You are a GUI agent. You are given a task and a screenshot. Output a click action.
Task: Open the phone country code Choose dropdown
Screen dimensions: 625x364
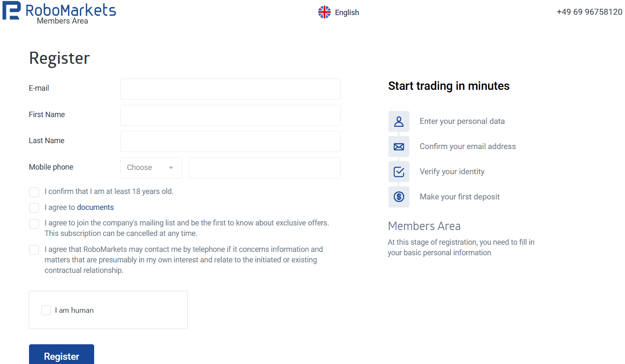pyautogui.click(x=149, y=168)
